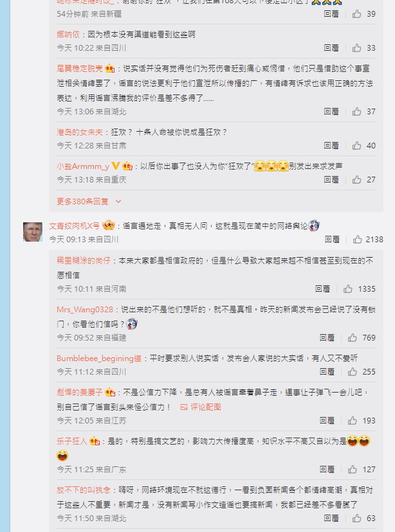Like the comment with 2138 likes

click(357, 240)
